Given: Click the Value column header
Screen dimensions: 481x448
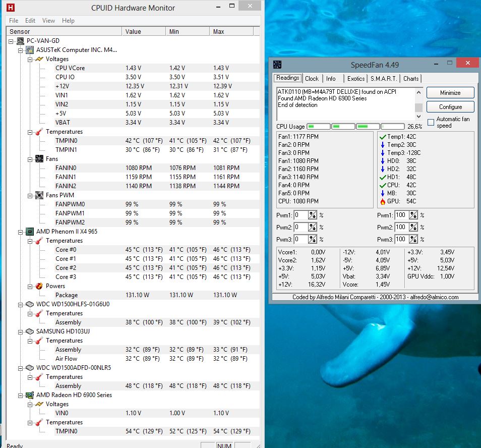Looking at the screenshot, I should point(144,31).
